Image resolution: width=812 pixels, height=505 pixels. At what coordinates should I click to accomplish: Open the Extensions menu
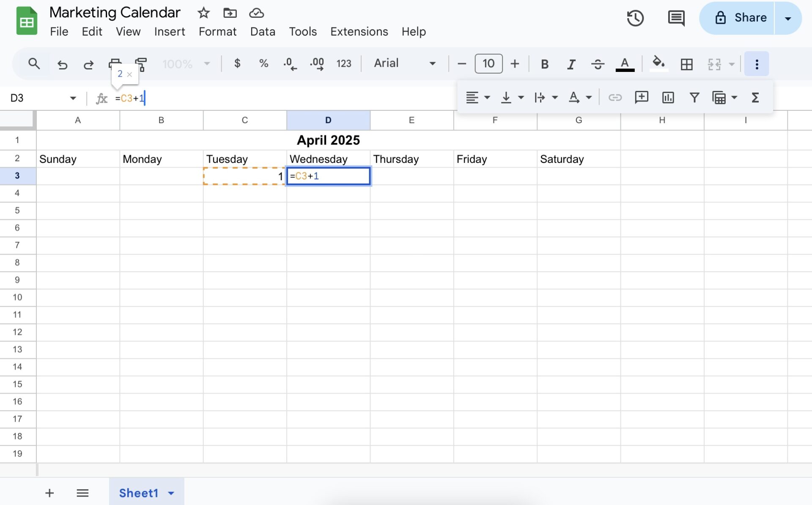pos(359,32)
